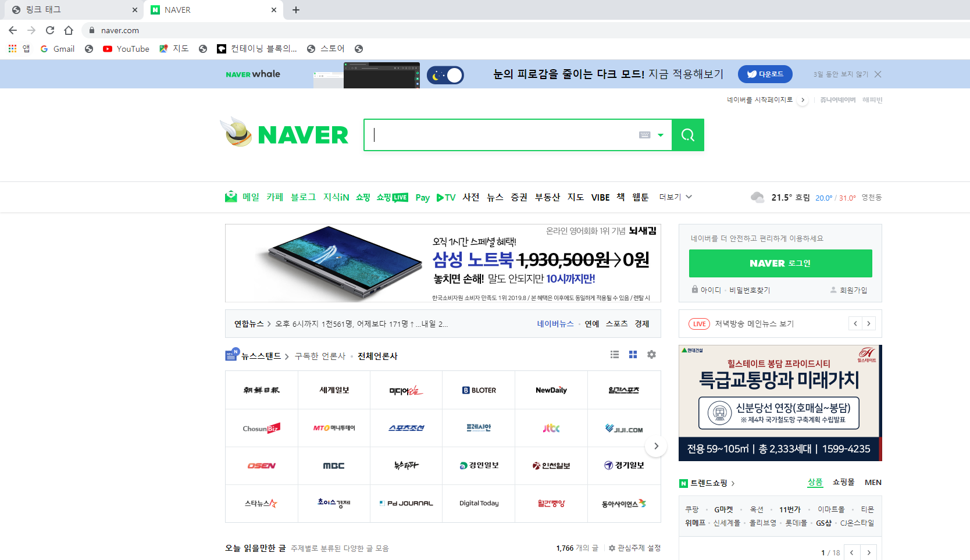Viewport: 970px width, 560px height.
Task: Open the ChosunBiz press logo
Action: (262, 428)
